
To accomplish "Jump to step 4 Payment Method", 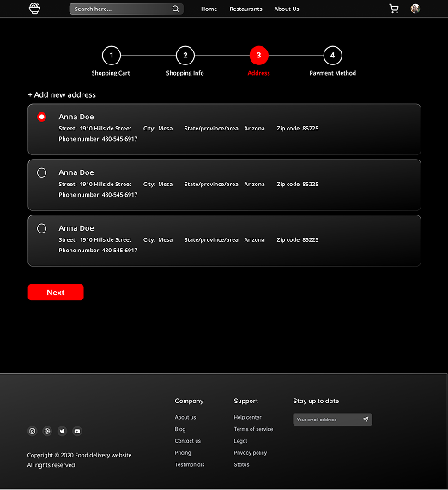I will coord(333,56).
